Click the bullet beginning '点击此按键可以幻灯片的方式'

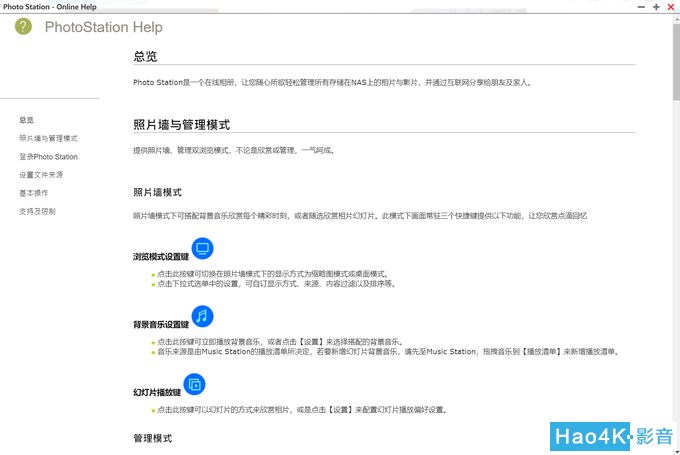pyautogui.click(x=302, y=409)
